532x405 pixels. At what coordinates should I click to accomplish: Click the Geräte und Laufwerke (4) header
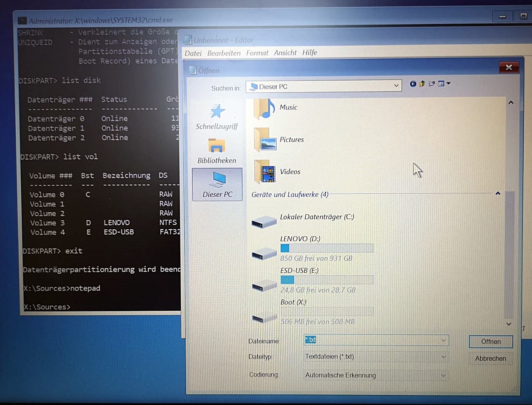(290, 195)
